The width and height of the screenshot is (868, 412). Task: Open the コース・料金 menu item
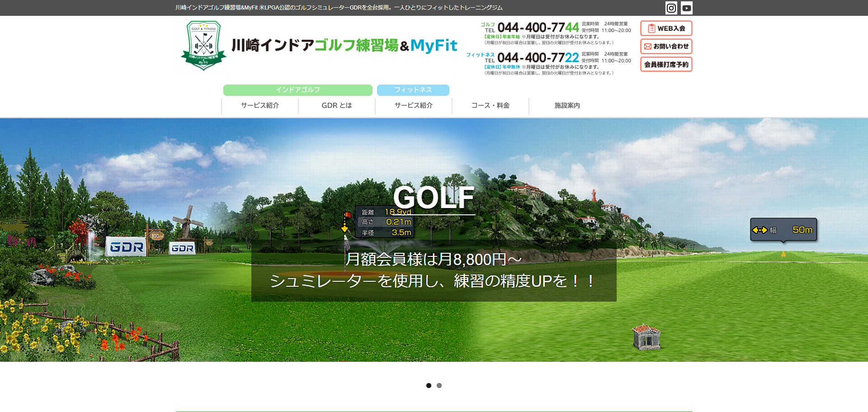click(491, 105)
